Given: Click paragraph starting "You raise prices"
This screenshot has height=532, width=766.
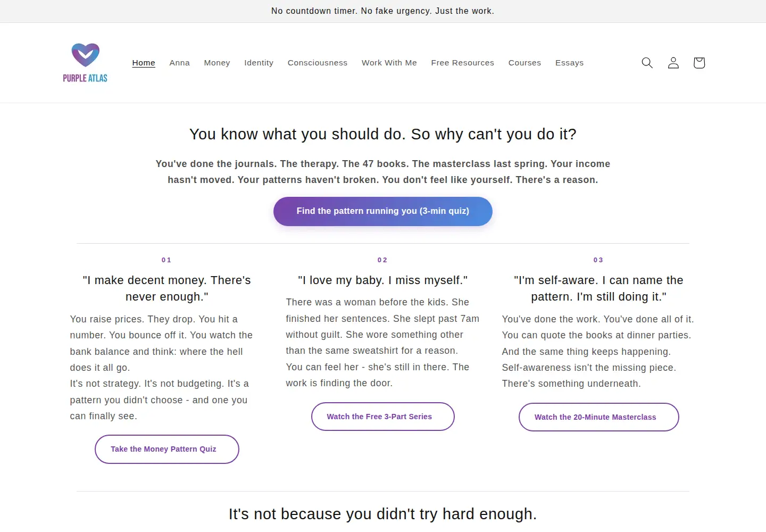Looking at the screenshot, I should pyautogui.click(x=162, y=368).
